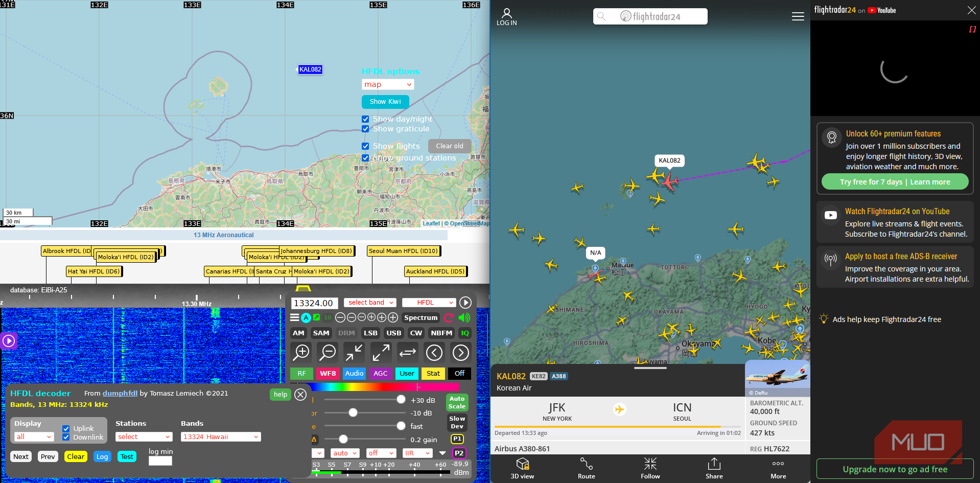Open the Flightradar24 hamburger menu

(798, 16)
